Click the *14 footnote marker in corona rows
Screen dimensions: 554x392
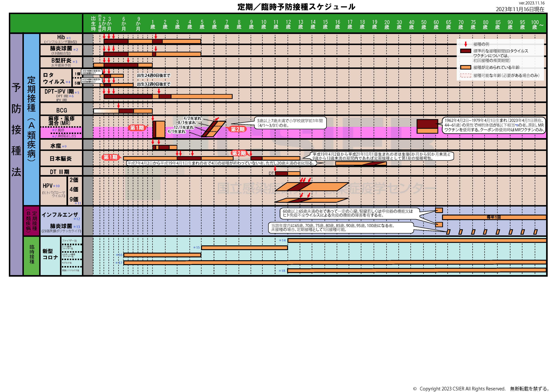pos(282,240)
